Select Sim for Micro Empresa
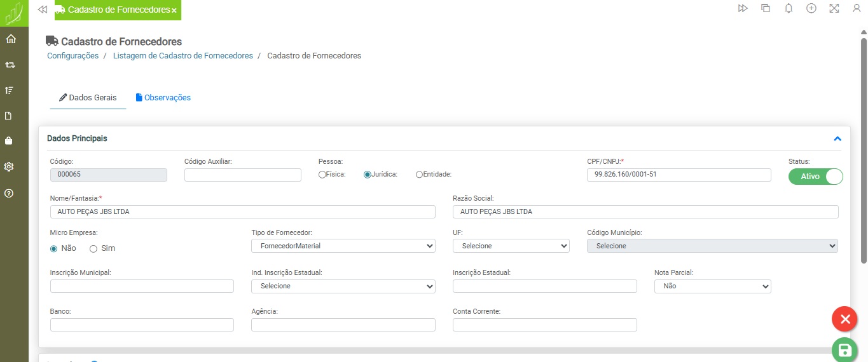The image size is (868, 362). coord(93,249)
